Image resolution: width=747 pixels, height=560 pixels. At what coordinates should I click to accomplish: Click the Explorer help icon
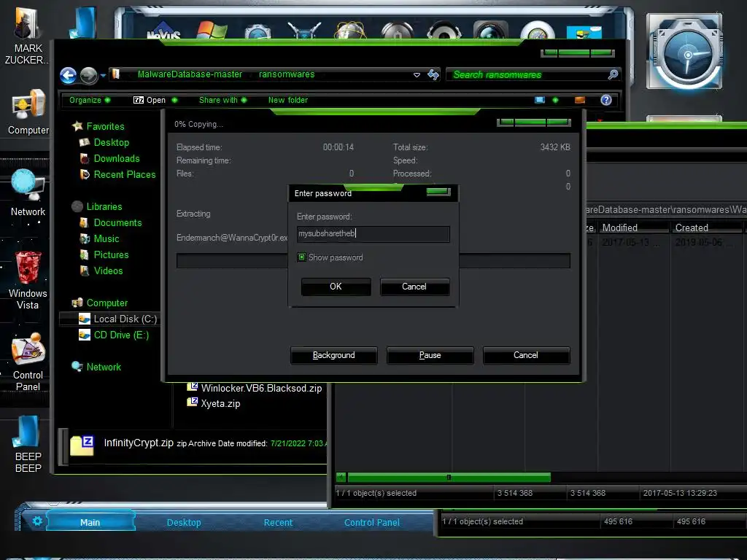coord(606,100)
